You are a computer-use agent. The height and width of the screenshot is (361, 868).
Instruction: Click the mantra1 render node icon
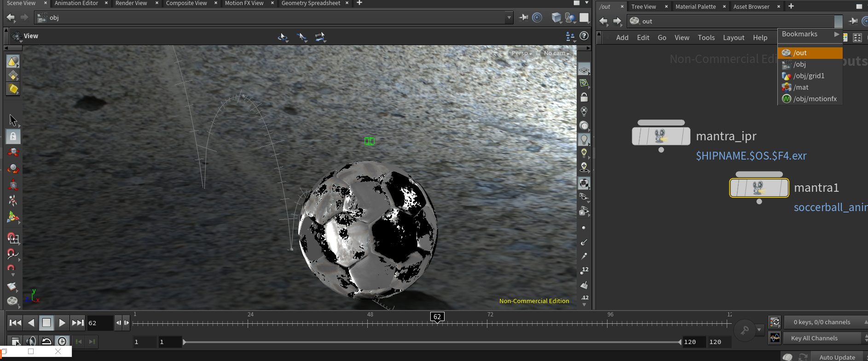tap(759, 188)
